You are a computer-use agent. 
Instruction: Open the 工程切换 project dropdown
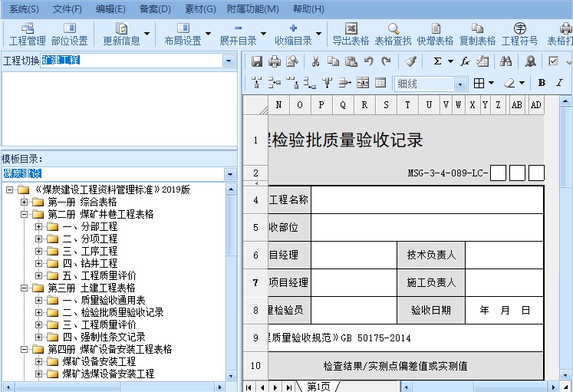pos(229,61)
